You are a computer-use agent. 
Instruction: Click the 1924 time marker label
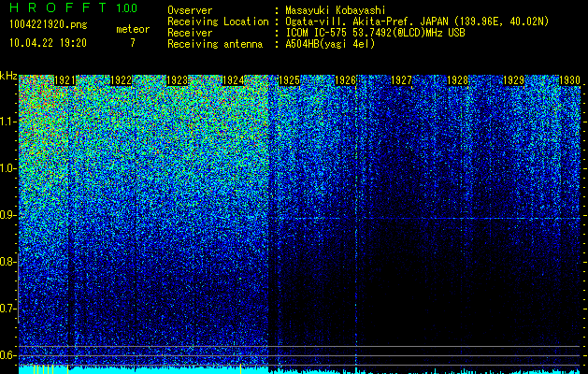pyautogui.click(x=234, y=80)
